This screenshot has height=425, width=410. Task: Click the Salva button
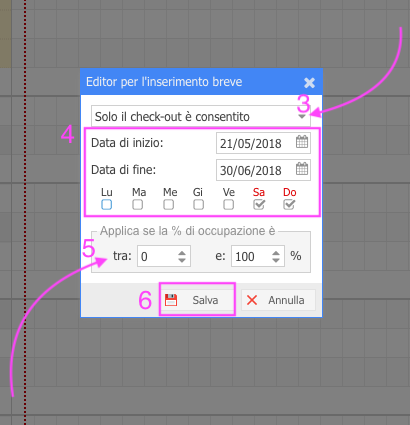197,300
